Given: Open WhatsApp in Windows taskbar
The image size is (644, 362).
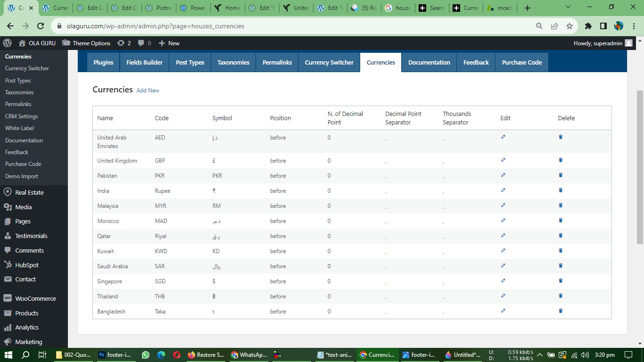Looking at the screenshot, I should point(145,355).
